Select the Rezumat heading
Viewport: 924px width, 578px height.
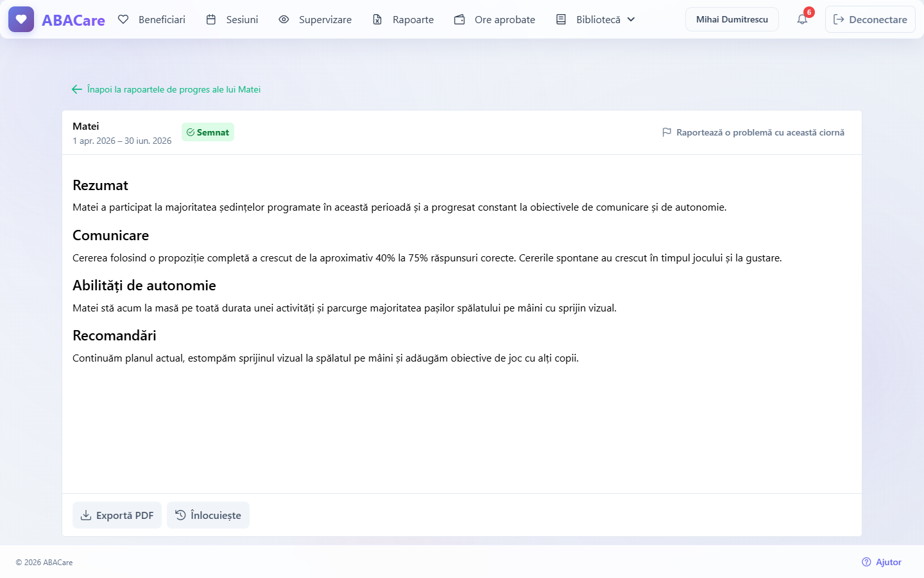tap(100, 186)
